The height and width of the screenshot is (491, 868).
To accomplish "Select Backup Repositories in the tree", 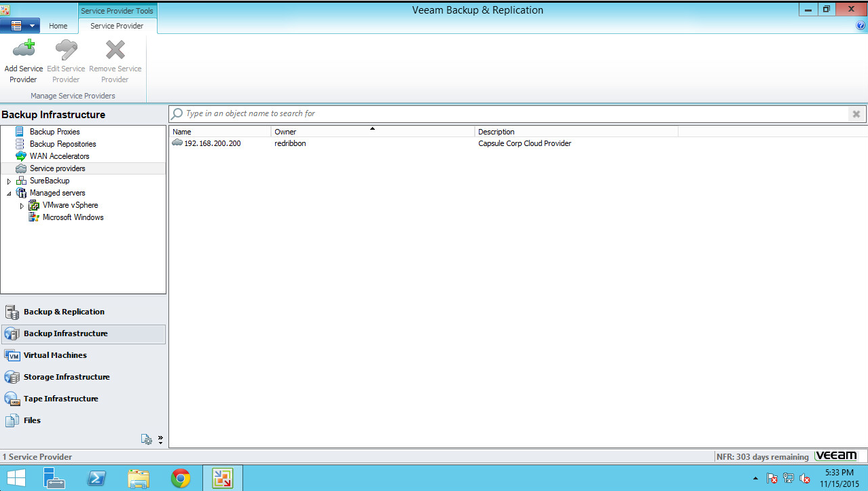I will (63, 144).
